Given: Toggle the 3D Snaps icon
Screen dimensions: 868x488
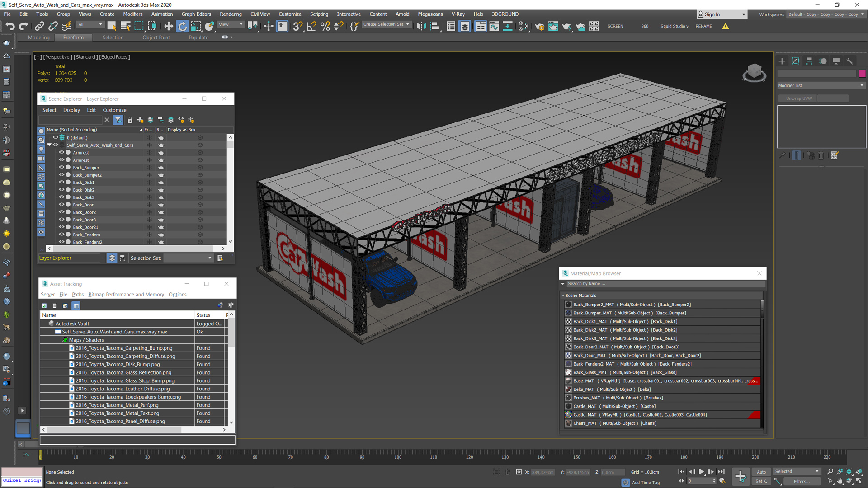Looking at the screenshot, I should [297, 26].
